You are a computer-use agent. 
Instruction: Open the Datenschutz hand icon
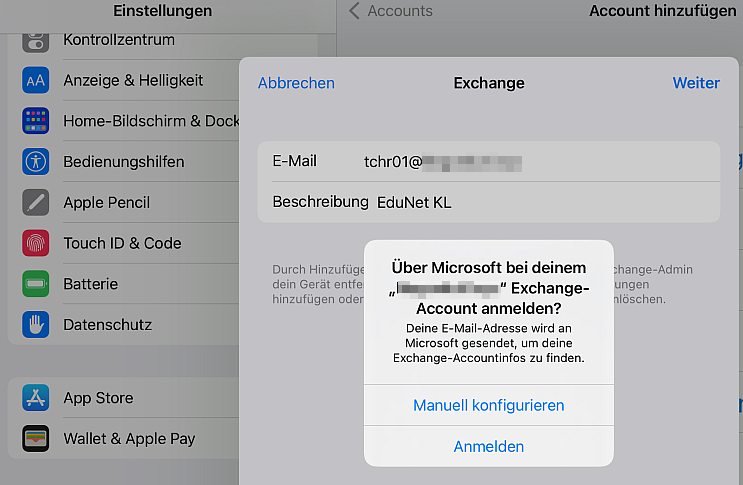(x=36, y=324)
